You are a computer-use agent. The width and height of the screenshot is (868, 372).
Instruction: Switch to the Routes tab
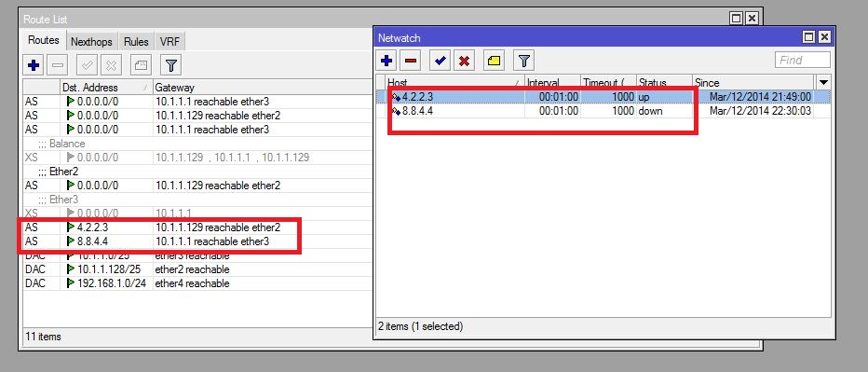coord(44,40)
